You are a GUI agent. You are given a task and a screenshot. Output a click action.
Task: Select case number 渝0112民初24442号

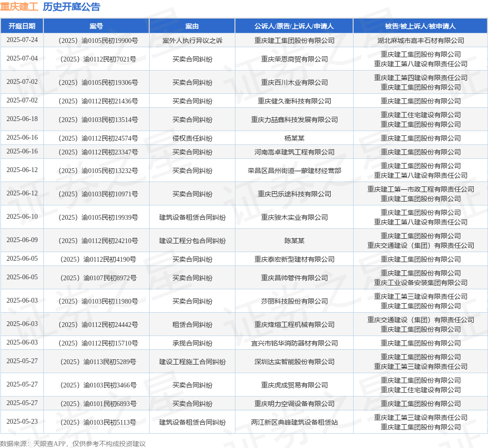98,325
